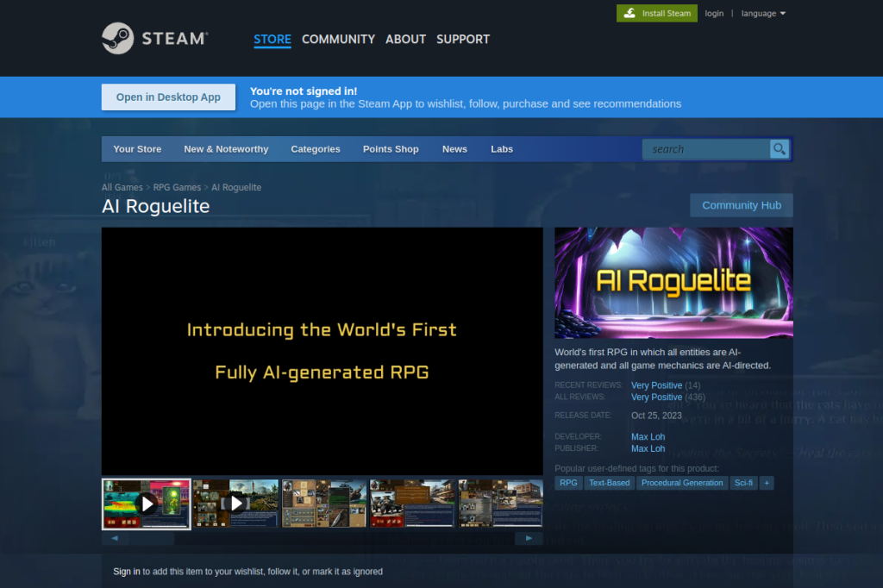Open New & Noteworthy tab

click(227, 149)
